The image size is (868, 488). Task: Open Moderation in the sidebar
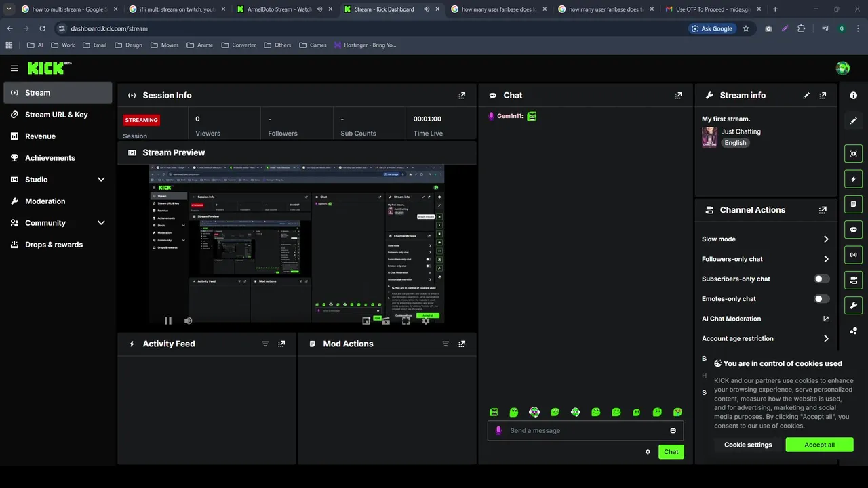click(58, 201)
